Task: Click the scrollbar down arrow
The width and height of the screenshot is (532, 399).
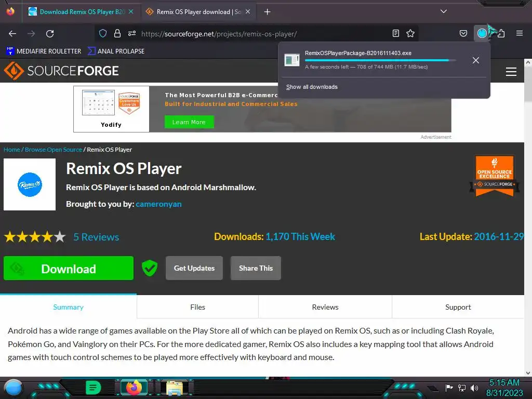Action: [528, 373]
